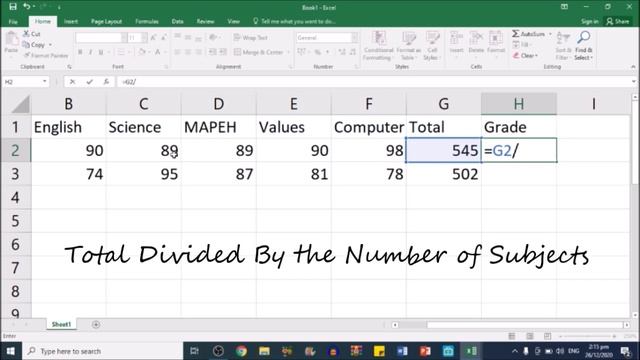Open the General number format dropdown
The image size is (640, 360).
tap(355, 38)
